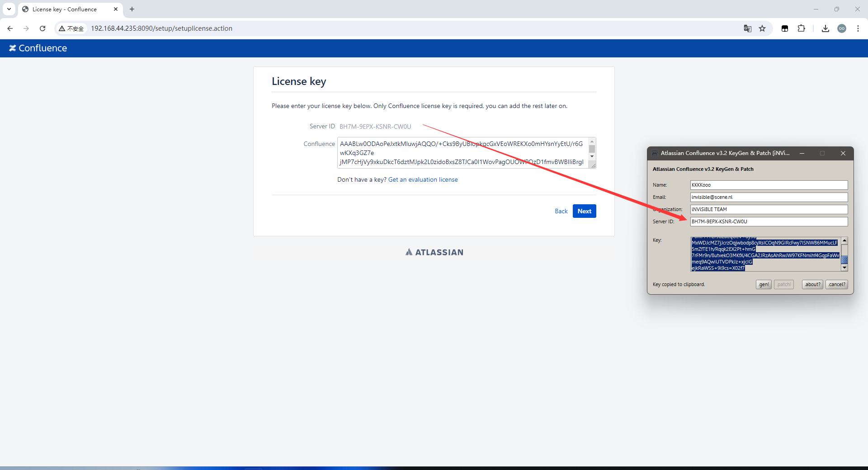The image size is (868, 470).
Task: Close the License key - Confluence tab
Action: [x=116, y=9]
